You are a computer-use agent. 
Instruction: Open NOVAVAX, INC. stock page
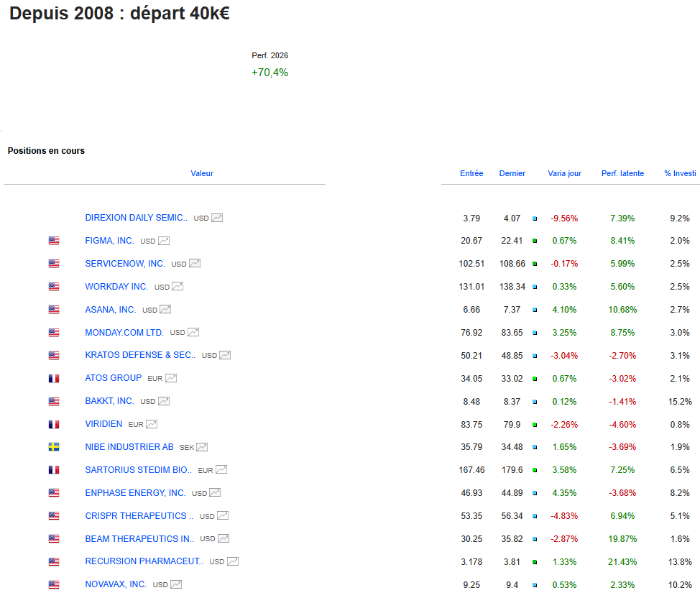(x=116, y=584)
